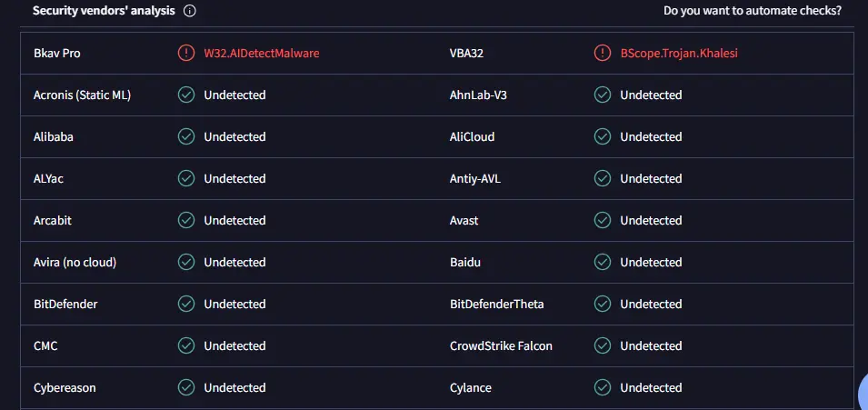Click the green checkmark icon for AhnLab-V3
Screen dimensions: 868x410
[x=603, y=95]
